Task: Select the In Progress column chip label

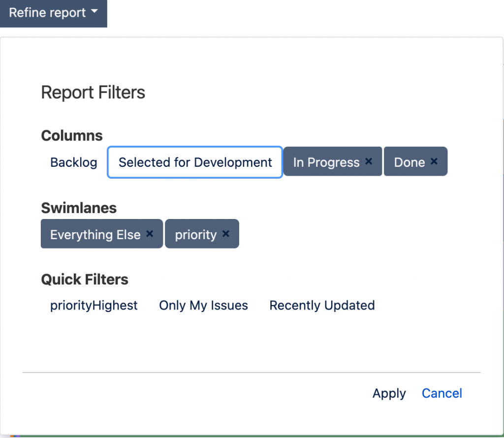Action: pyautogui.click(x=326, y=162)
